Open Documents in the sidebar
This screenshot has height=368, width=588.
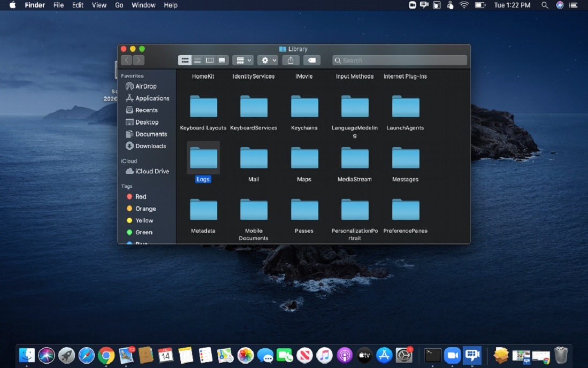pos(147,134)
